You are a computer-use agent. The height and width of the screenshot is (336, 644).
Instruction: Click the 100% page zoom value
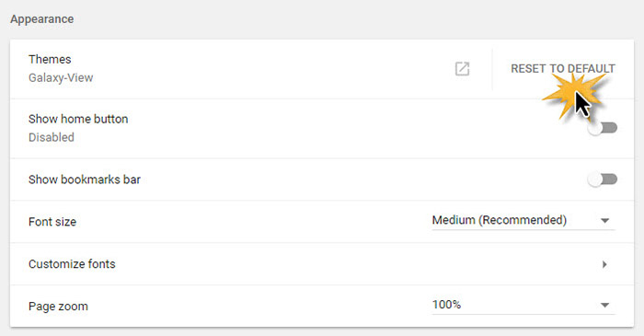click(x=446, y=305)
